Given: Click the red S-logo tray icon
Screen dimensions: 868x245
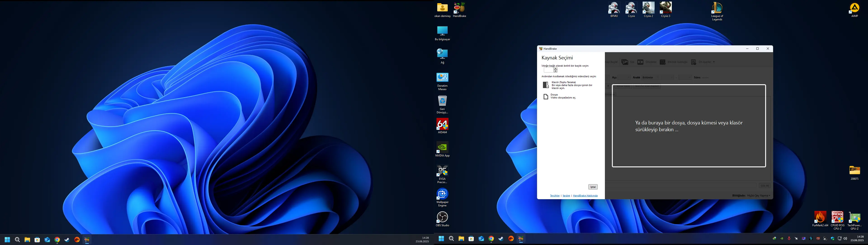Looking at the screenshot, I should pyautogui.click(x=818, y=238).
